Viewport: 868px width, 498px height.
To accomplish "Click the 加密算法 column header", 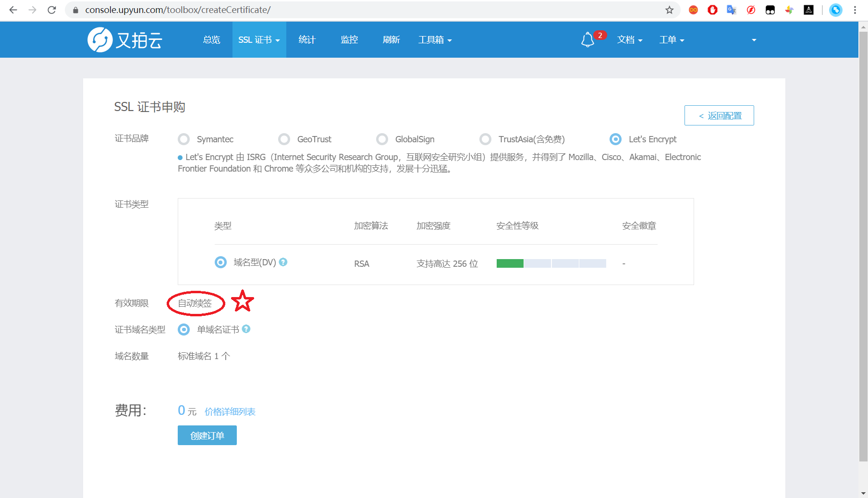I will tap(371, 226).
